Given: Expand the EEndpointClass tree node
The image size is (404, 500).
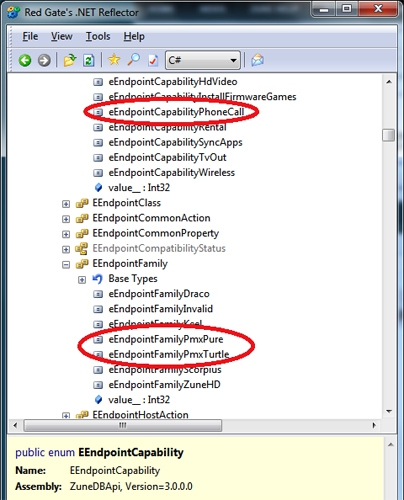Looking at the screenshot, I should tap(66, 204).
